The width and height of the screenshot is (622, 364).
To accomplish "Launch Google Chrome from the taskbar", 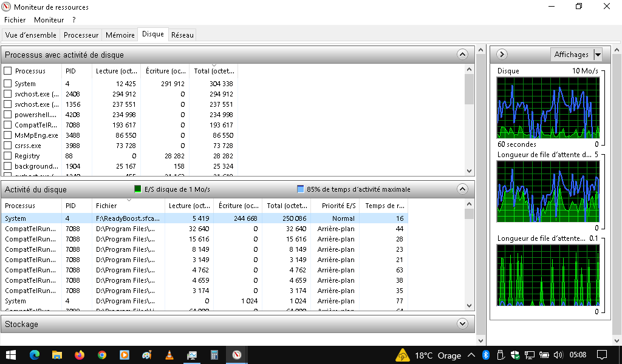I will 102,355.
